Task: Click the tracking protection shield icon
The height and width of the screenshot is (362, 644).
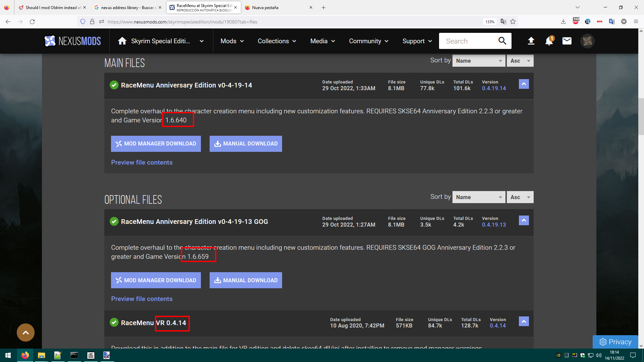Action: 83,22
